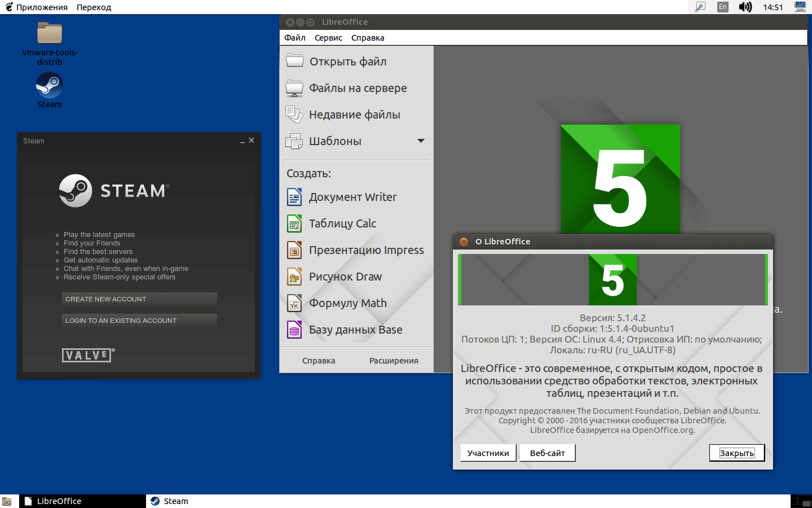Click the volume speaker icon in panel
The width and height of the screenshot is (812, 508).
tap(745, 7)
